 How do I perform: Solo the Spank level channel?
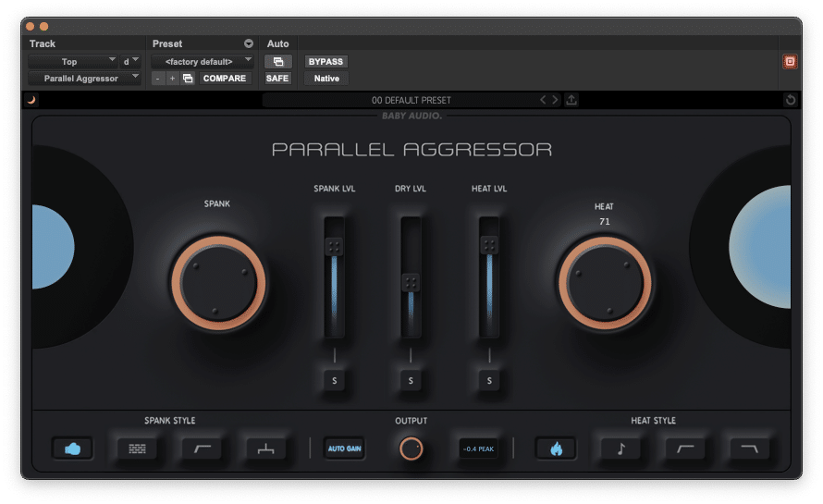click(335, 381)
